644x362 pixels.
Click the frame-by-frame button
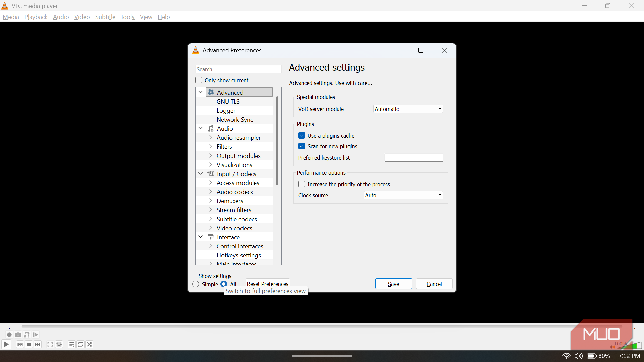coord(36,335)
